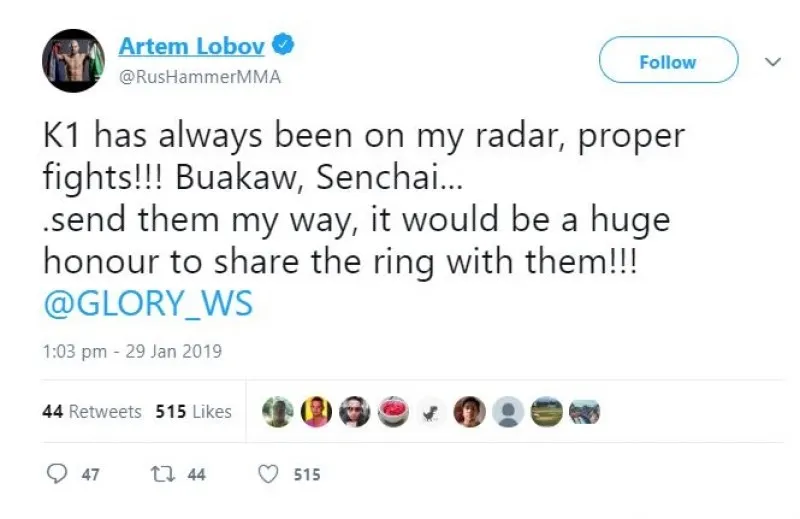View the 44 Retweets list

click(92, 411)
